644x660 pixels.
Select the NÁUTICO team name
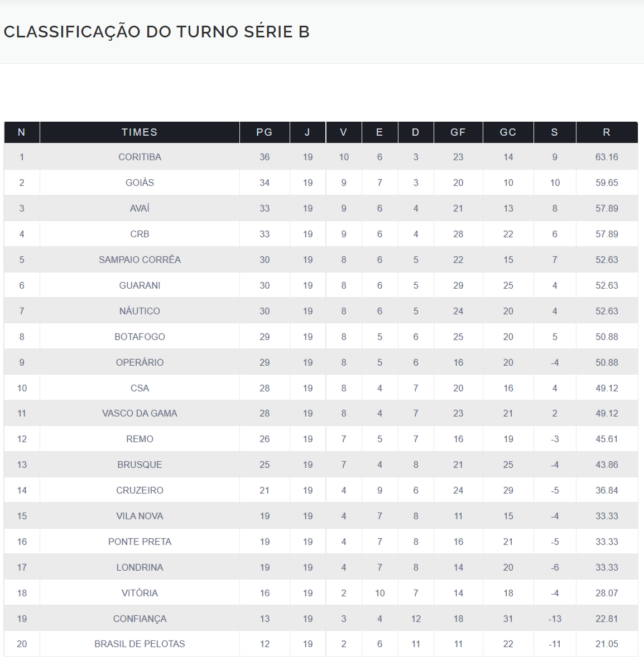click(140, 311)
